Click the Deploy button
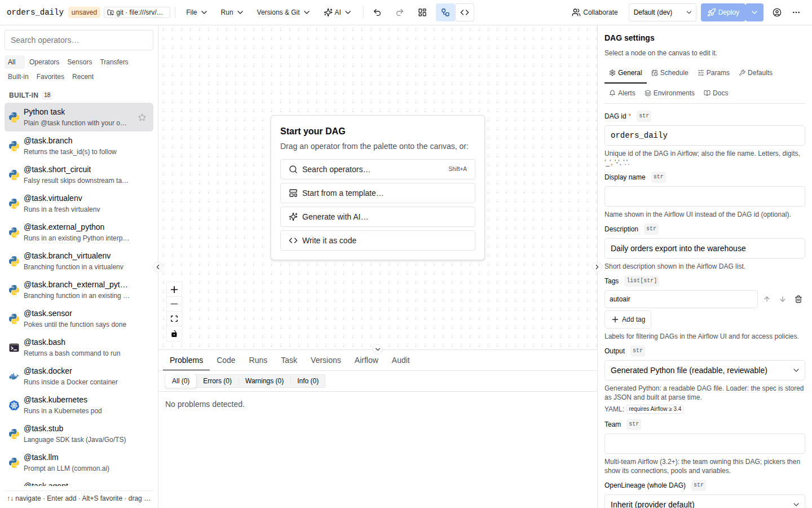812x508 pixels. 723,12
